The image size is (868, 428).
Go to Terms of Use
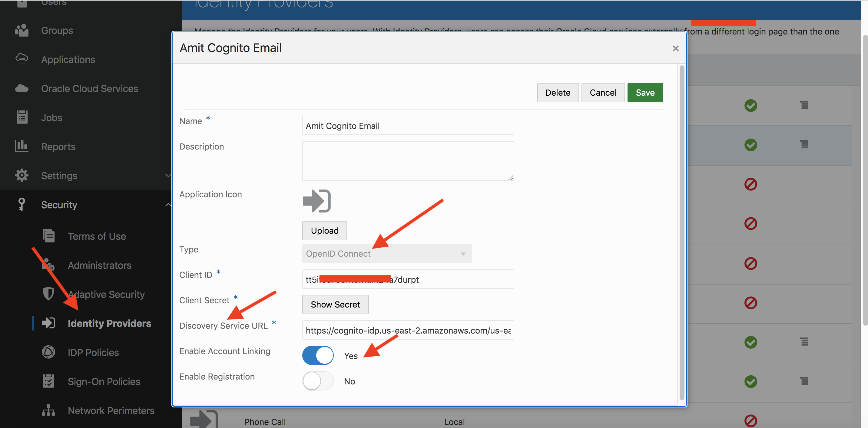point(97,236)
